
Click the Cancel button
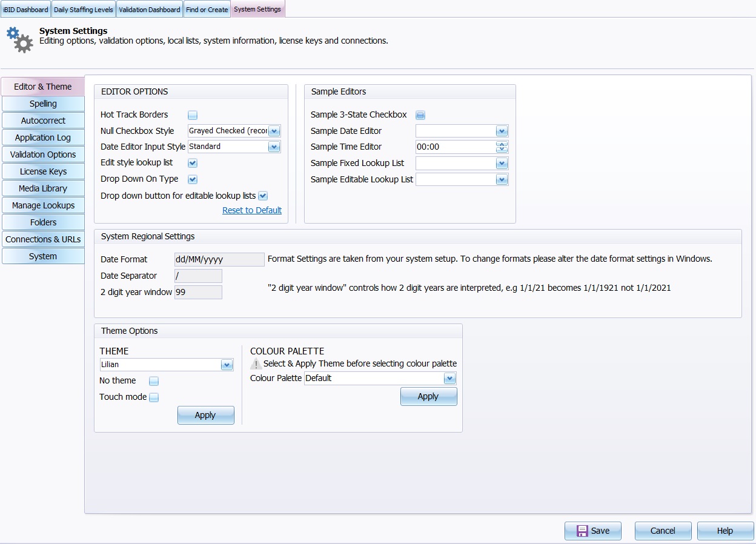663,531
